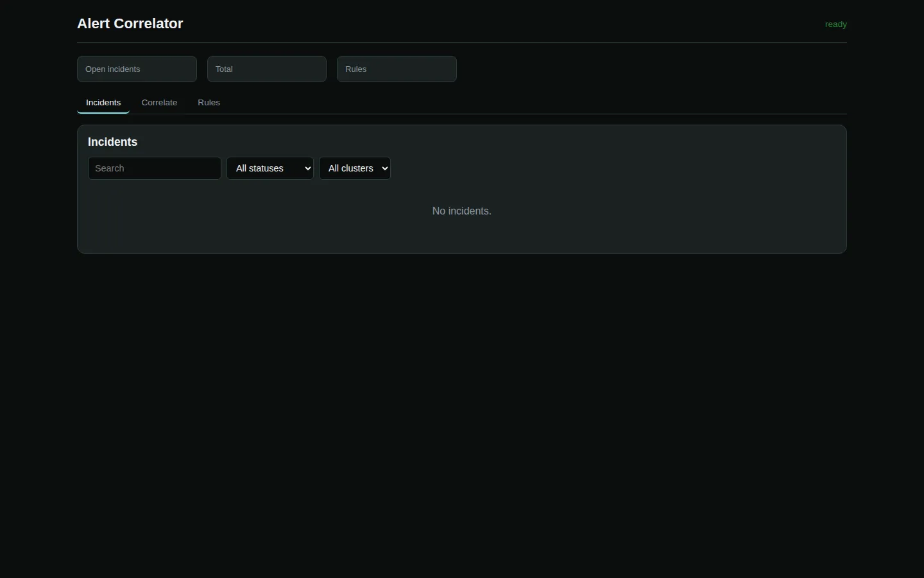Switch to the Incidents tab
Image resolution: width=924 pixels, height=578 pixels.
pos(103,103)
